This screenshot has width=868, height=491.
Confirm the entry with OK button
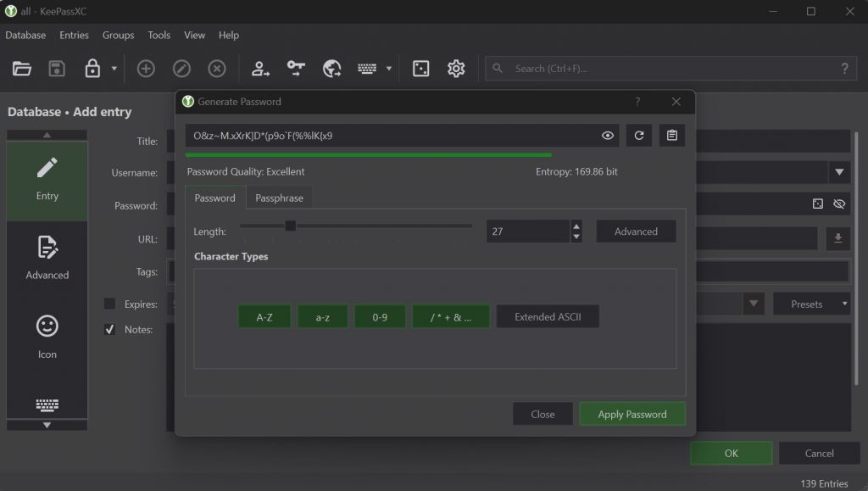point(732,454)
